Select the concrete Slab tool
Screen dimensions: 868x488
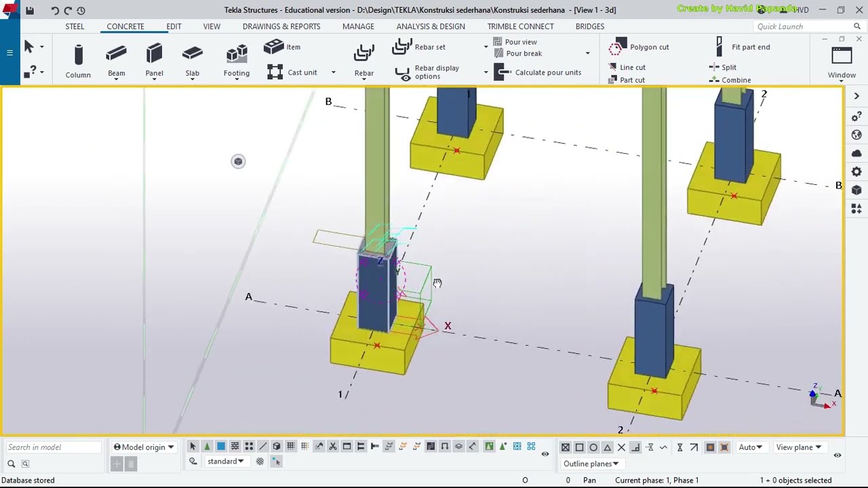(x=193, y=61)
